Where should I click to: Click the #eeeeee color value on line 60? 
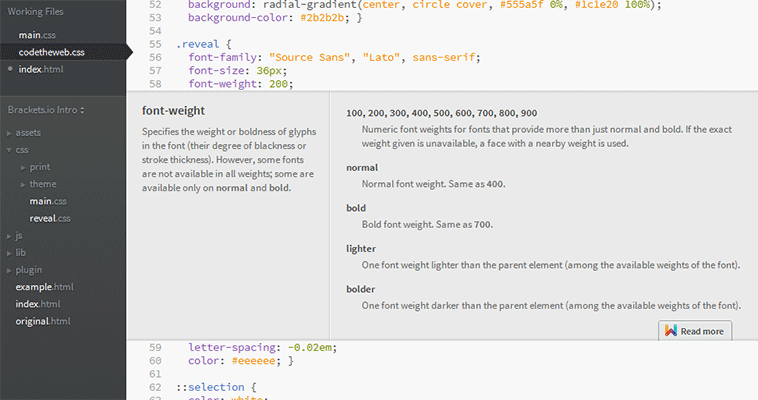click(253, 361)
